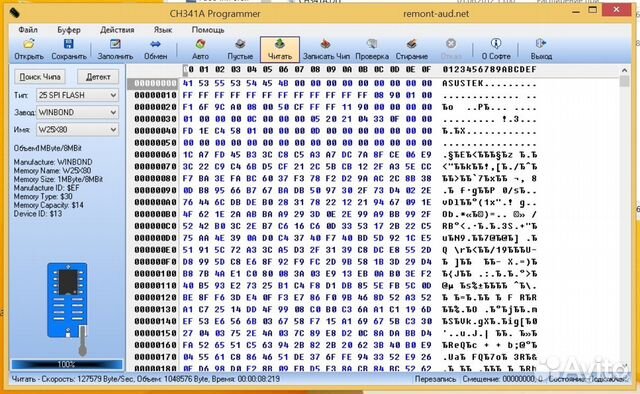Open the О Софте (About) info icon
The image size is (640, 394).
tap(496, 43)
